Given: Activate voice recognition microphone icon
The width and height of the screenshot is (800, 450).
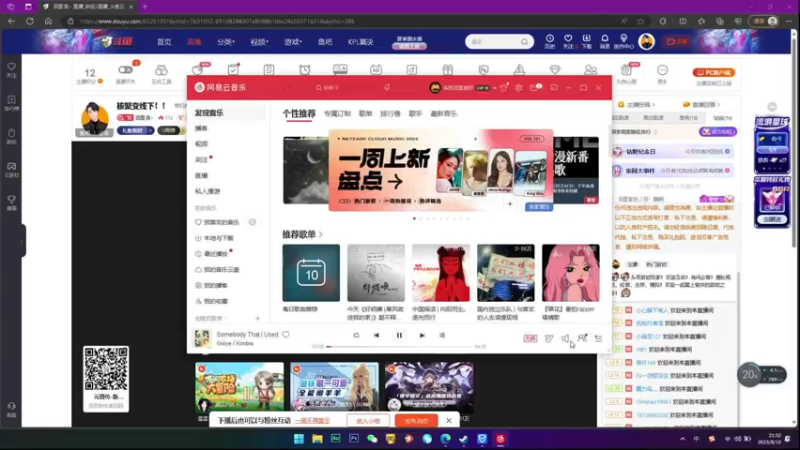Looking at the screenshot, I should (387, 88).
